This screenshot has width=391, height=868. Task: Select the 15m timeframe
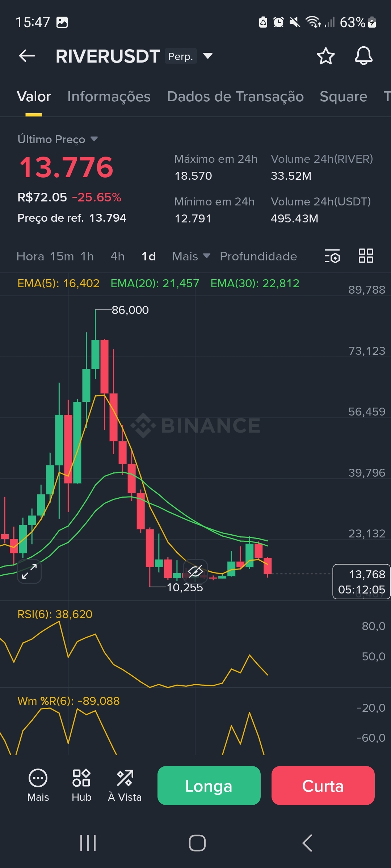pyautogui.click(x=62, y=256)
